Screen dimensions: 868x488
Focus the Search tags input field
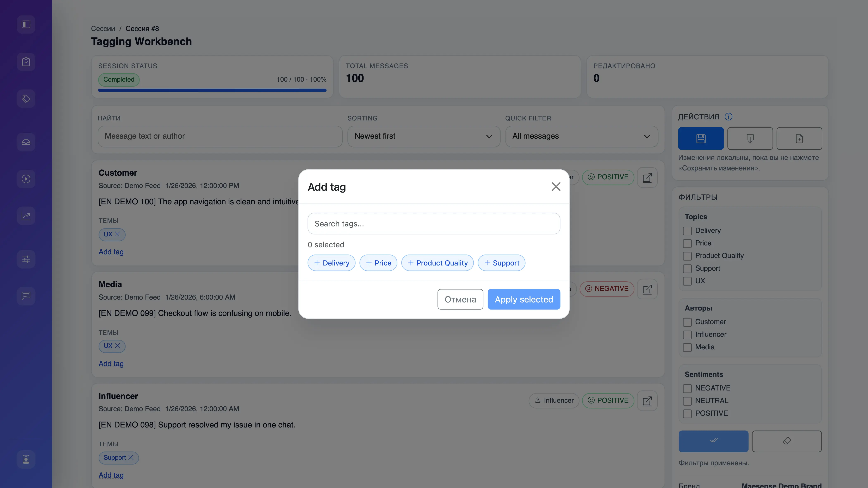pos(434,224)
